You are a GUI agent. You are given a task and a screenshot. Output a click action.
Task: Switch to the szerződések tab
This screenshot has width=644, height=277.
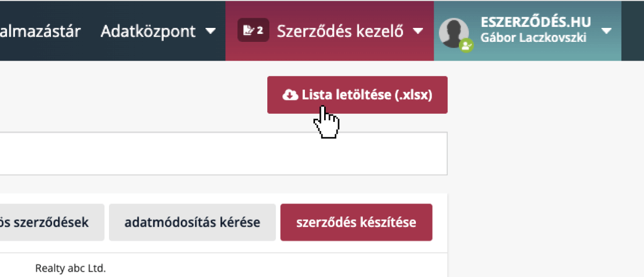(46, 222)
